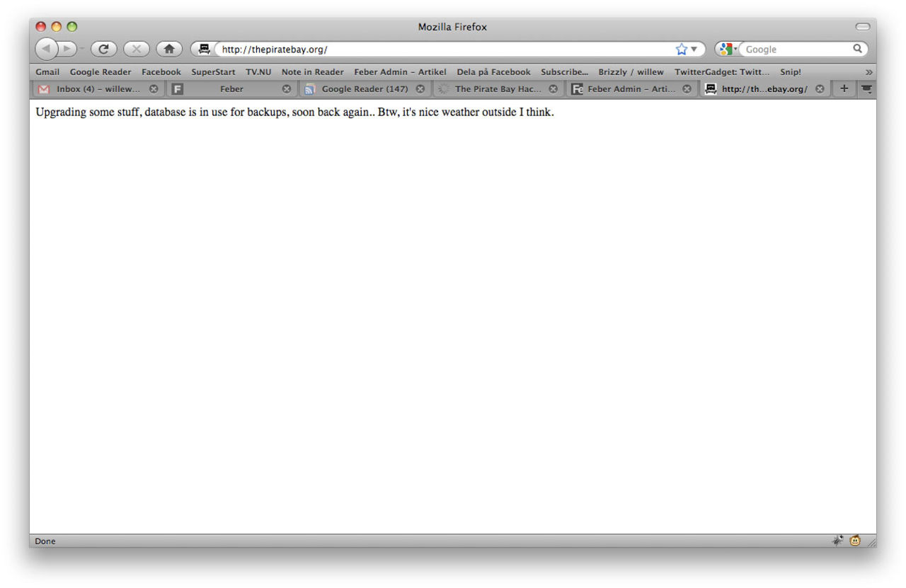
Task: Go to the browser Home page
Action: tap(168, 49)
